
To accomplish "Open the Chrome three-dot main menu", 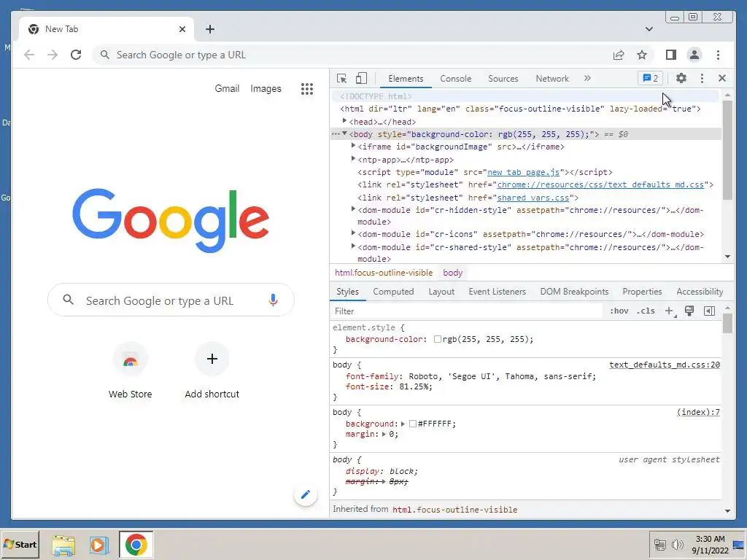I will click(718, 55).
